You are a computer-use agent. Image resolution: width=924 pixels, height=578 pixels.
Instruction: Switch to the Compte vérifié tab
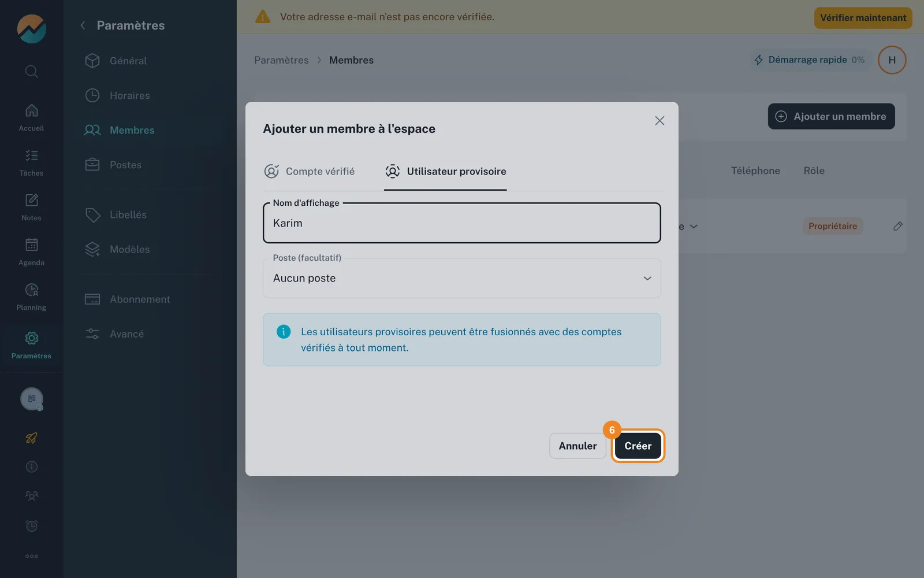tap(310, 171)
